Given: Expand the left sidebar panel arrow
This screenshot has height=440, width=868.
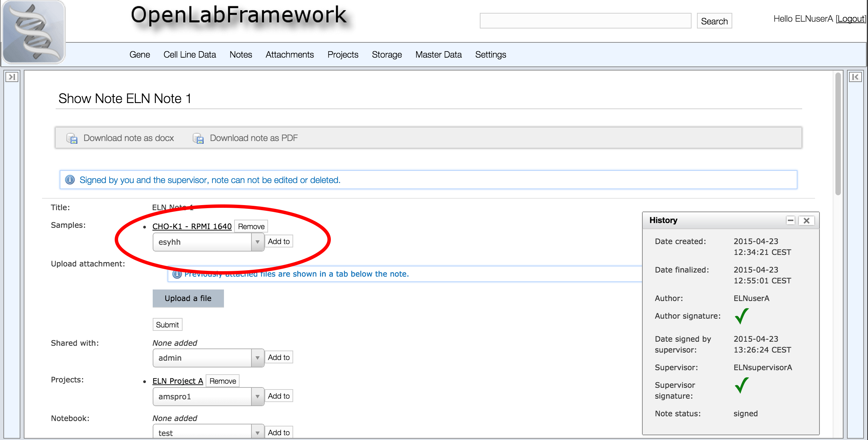Looking at the screenshot, I should [12, 77].
